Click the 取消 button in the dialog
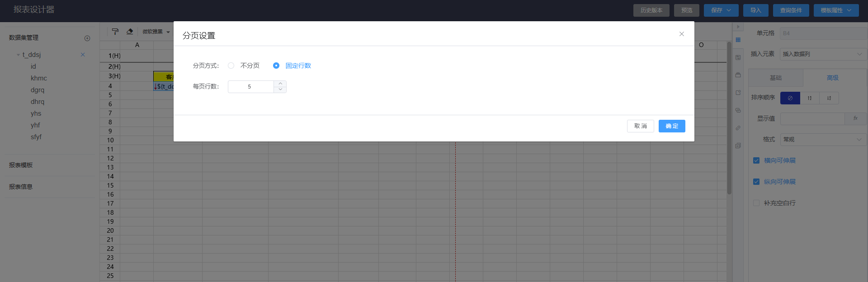Image resolution: width=868 pixels, height=282 pixels. [x=641, y=126]
